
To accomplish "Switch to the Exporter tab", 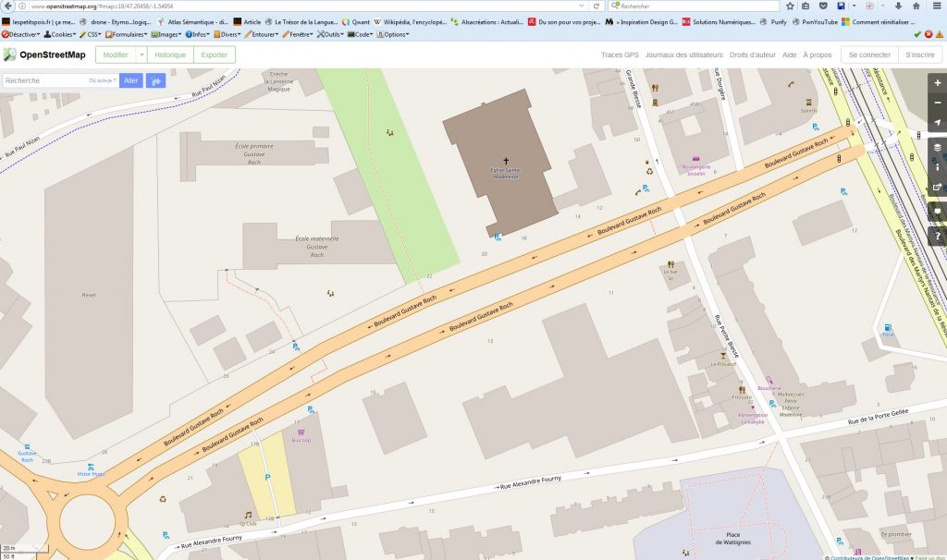I will coord(215,55).
